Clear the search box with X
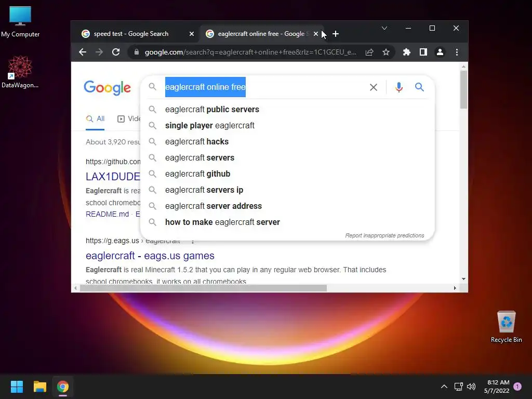This screenshot has width=532, height=399. pyautogui.click(x=374, y=87)
